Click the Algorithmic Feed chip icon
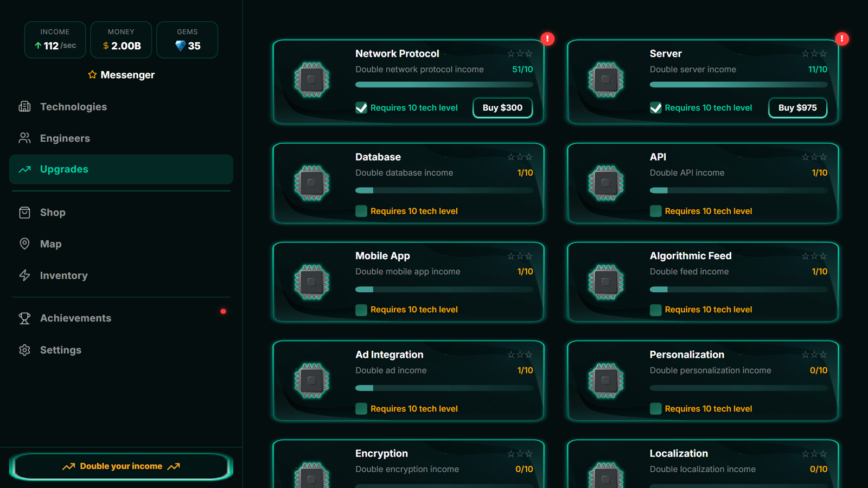Viewport: 868px width, 488px height. click(x=606, y=282)
